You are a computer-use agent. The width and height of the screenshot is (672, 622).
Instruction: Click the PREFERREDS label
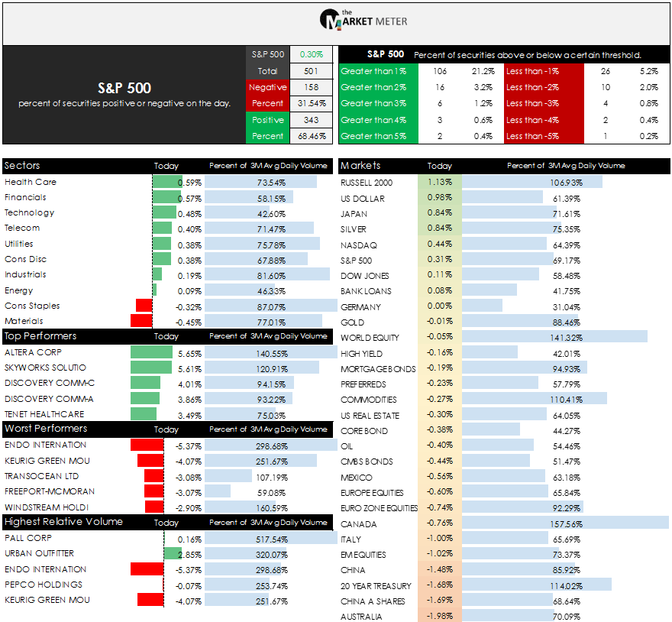[x=363, y=384]
